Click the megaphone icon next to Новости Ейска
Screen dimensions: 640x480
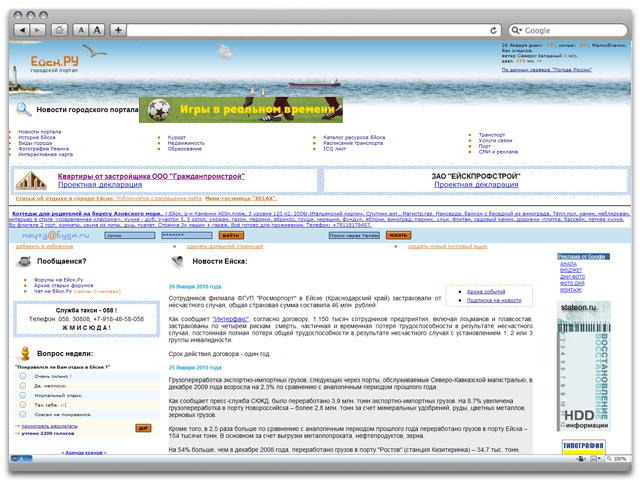(178, 261)
